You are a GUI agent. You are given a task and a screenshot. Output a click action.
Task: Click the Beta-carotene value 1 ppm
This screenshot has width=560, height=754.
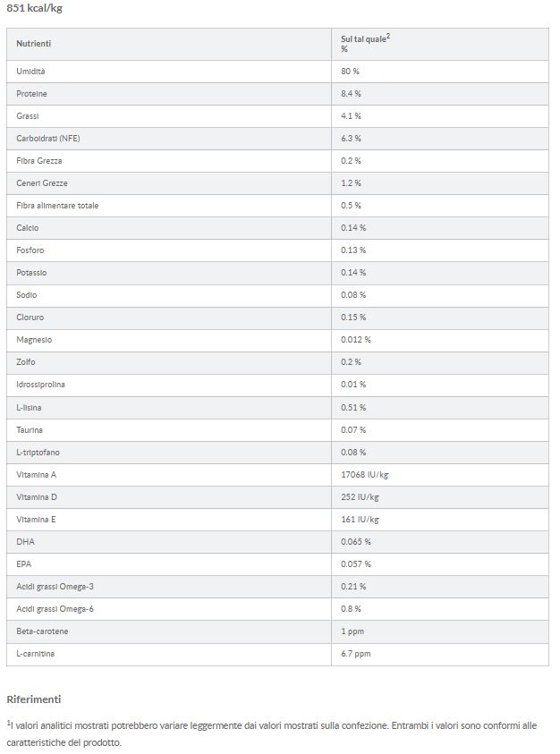point(352,631)
